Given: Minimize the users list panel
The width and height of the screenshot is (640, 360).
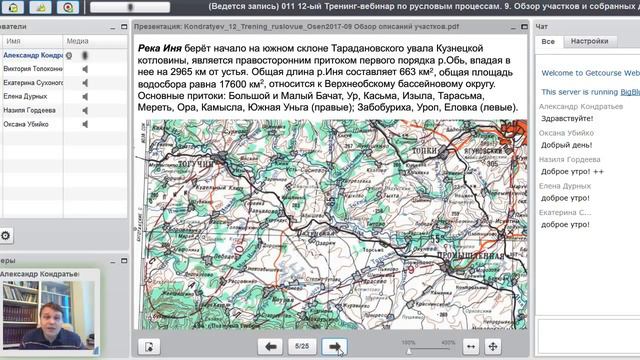Looking at the screenshot, I should click(x=113, y=27).
